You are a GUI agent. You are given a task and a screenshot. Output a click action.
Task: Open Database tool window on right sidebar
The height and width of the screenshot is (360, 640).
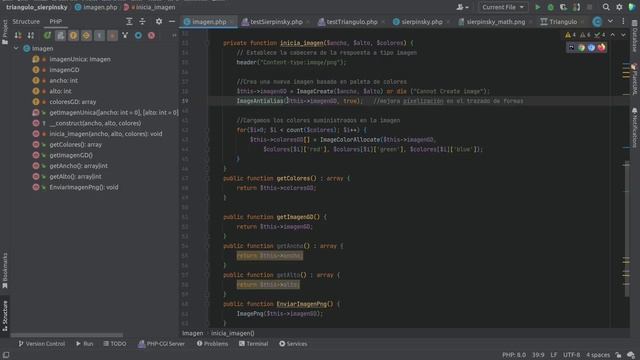coord(635,37)
